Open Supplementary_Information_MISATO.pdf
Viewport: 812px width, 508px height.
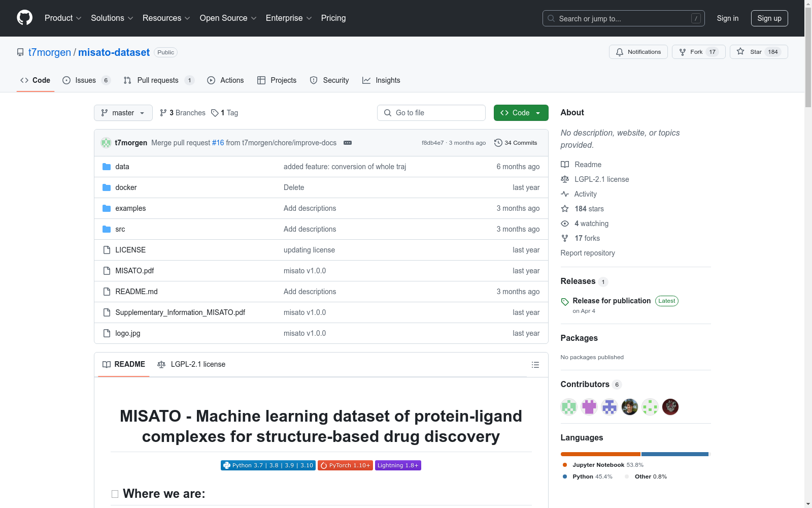tap(180, 312)
